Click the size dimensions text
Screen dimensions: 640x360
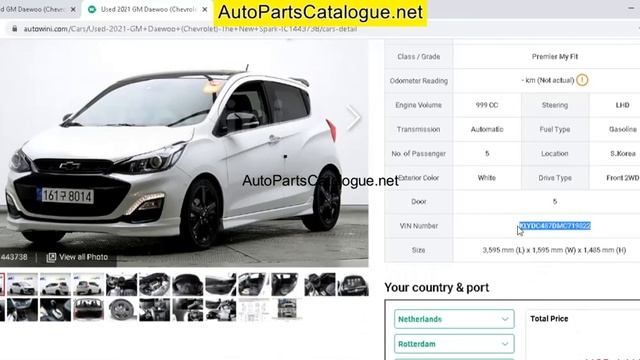click(554, 250)
